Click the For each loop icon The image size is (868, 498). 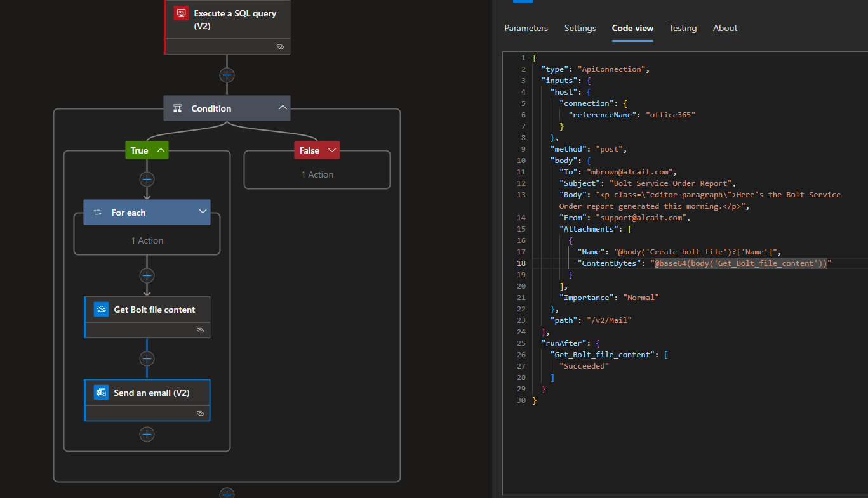(x=97, y=213)
